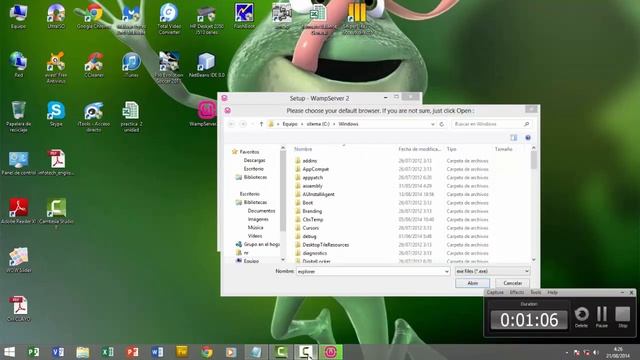Select Descargas in Favoritos
The image size is (640, 360).
[x=254, y=160]
